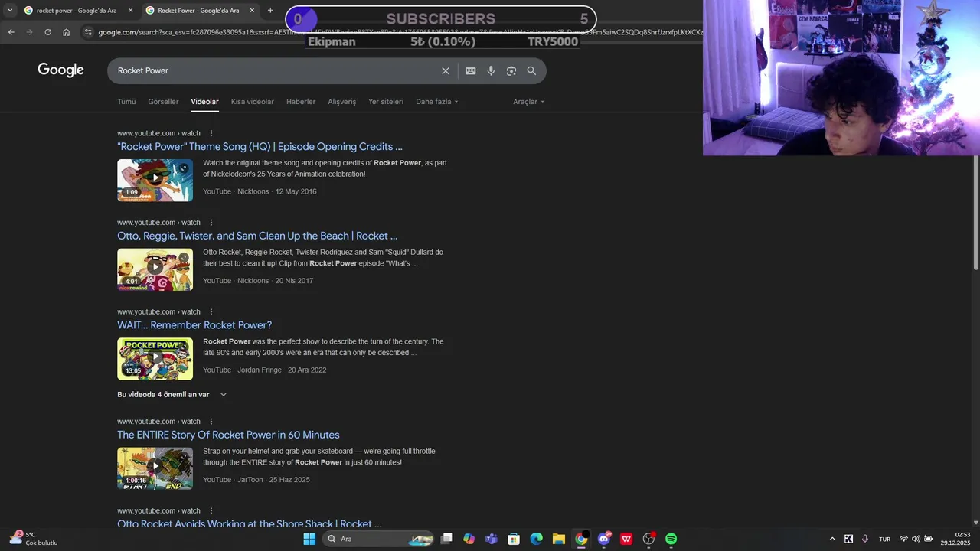Viewport: 980px width, 551px height.
Task: Expand 'Bu videoda 4 önemli an var'
Action: (172, 395)
